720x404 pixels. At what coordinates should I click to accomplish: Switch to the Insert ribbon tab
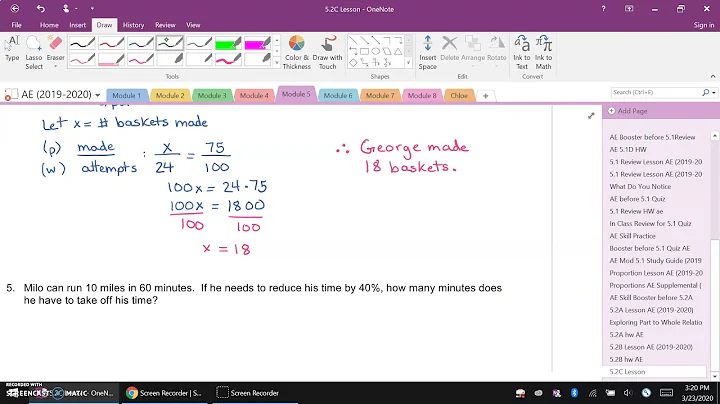coord(78,25)
